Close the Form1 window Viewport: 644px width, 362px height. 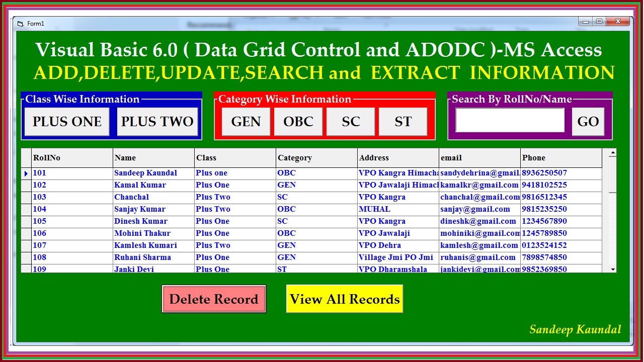[618, 21]
